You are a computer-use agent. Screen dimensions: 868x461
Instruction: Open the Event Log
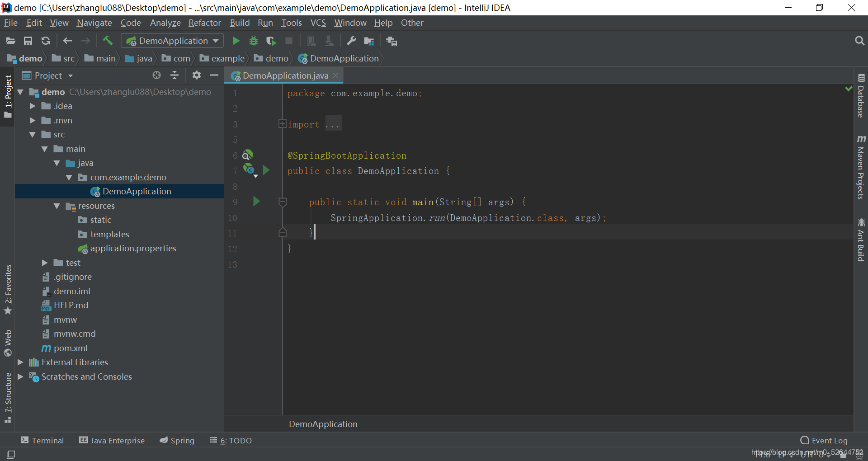824,440
